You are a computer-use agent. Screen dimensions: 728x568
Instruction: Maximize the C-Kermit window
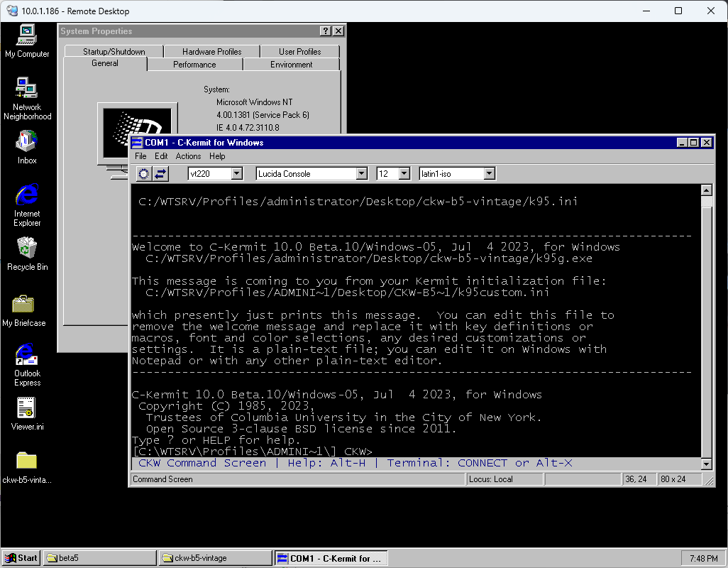(x=694, y=143)
